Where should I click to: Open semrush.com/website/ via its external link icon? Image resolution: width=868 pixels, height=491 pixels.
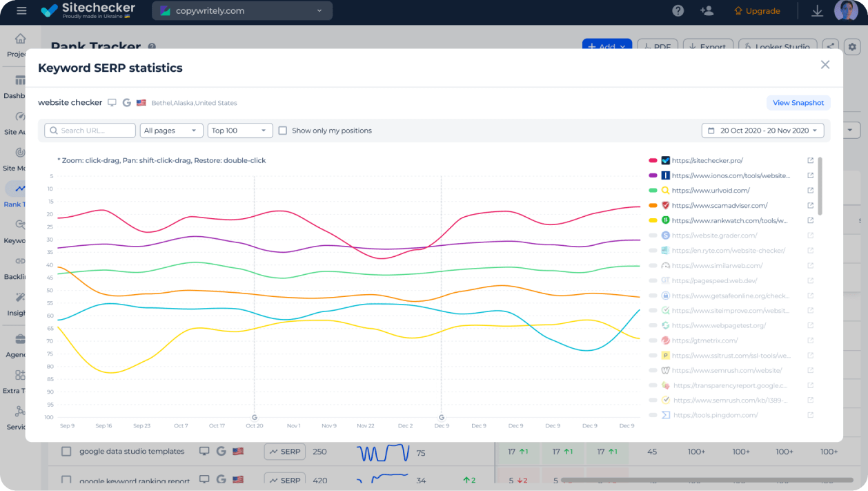[x=811, y=370]
